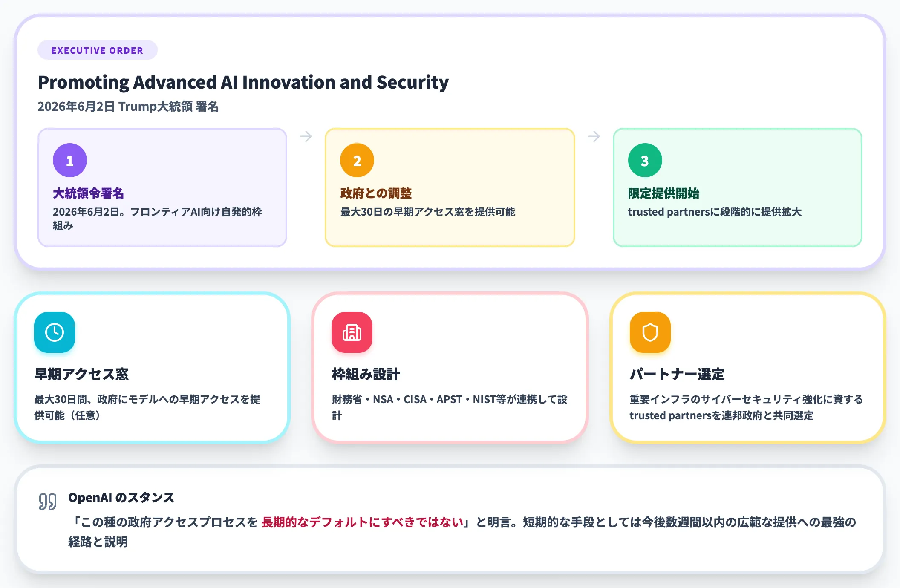The height and width of the screenshot is (588, 900).
Task: Click the green step 3 circle
Action: click(645, 160)
